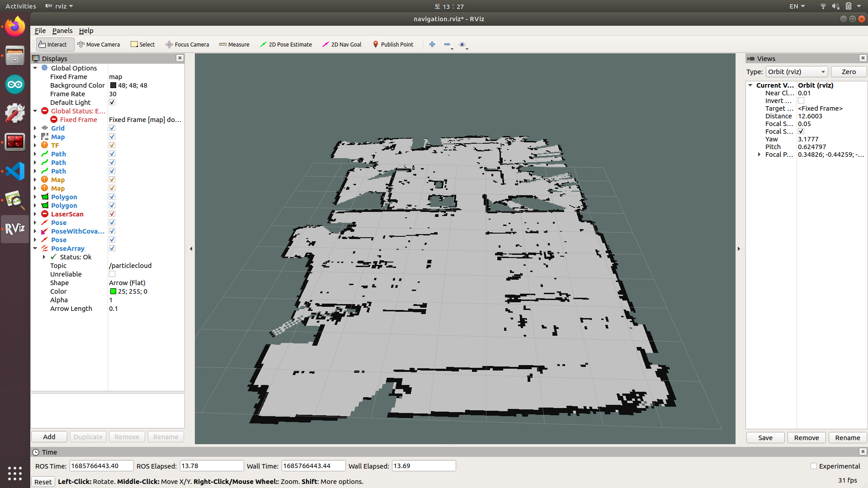
Task: Click the Fixed Frame value field map
Action: (x=145, y=77)
